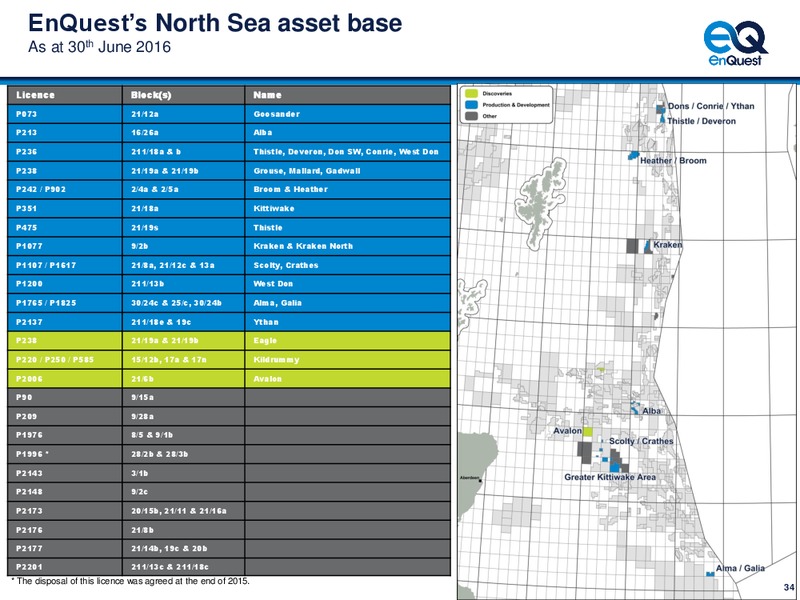Screen dimensions: 800x600
Task: Click the Heather / Broom map label
Action: coord(673,160)
